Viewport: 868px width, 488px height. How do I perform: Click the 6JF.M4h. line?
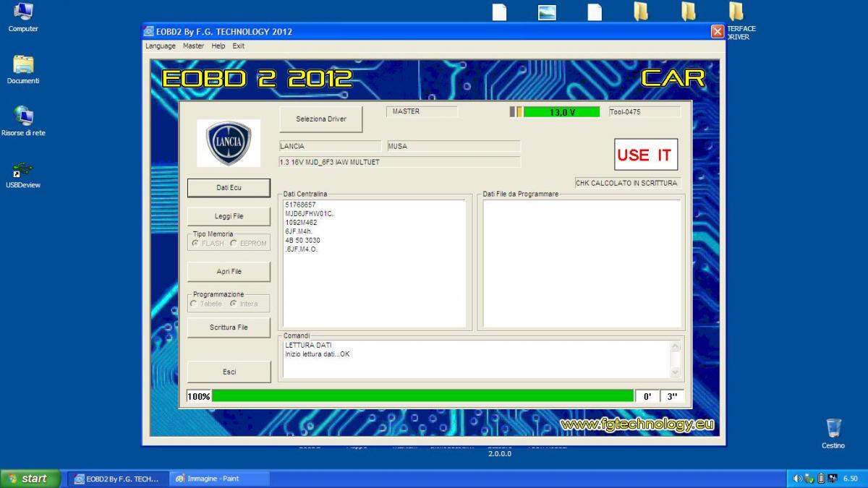point(299,231)
